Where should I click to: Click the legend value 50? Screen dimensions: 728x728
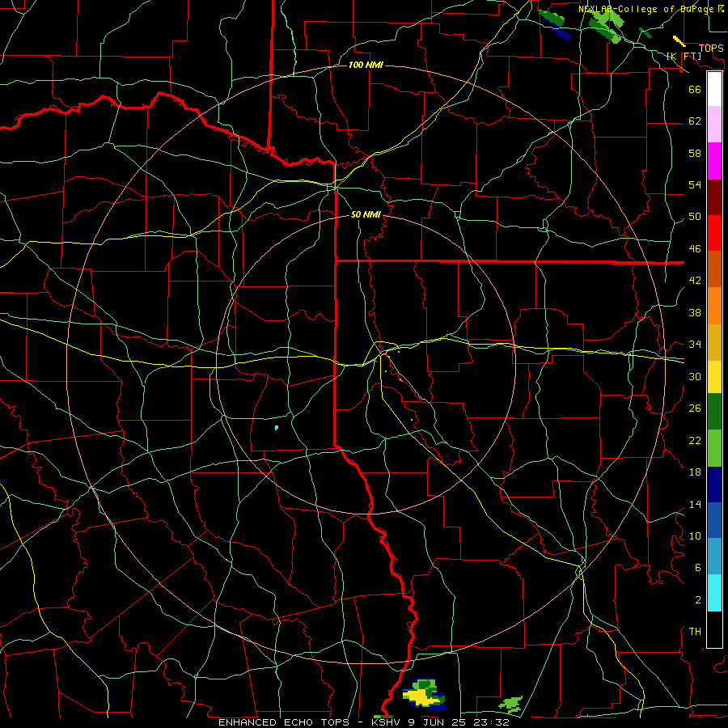coord(695,217)
